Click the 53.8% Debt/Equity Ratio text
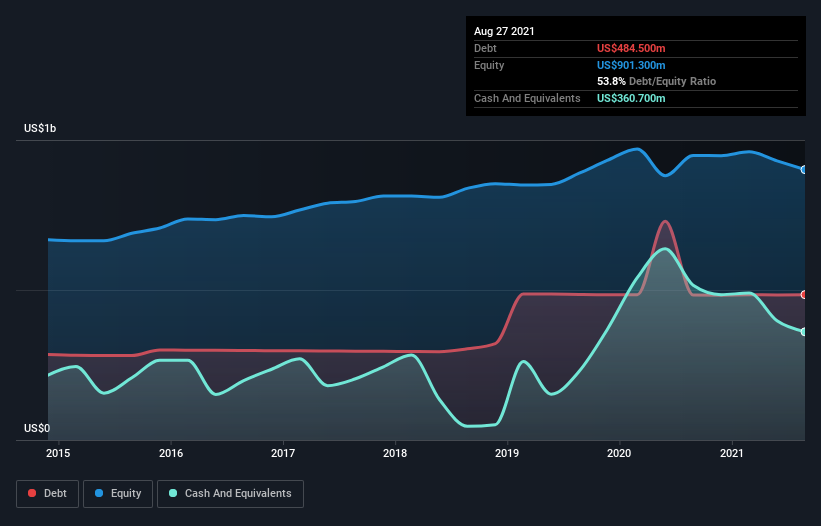The height and width of the screenshot is (526, 821). pos(657,81)
